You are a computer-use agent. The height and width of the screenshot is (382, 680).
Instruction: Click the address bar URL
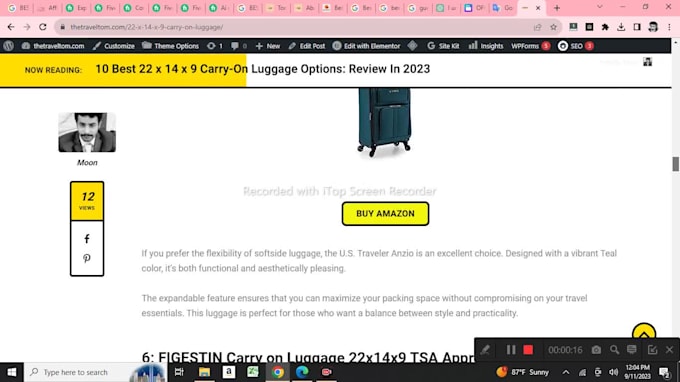coord(147,27)
